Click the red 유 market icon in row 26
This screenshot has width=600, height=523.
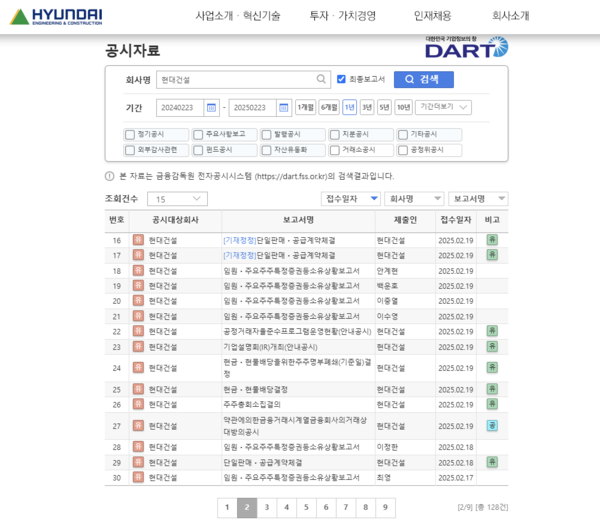tap(138, 404)
